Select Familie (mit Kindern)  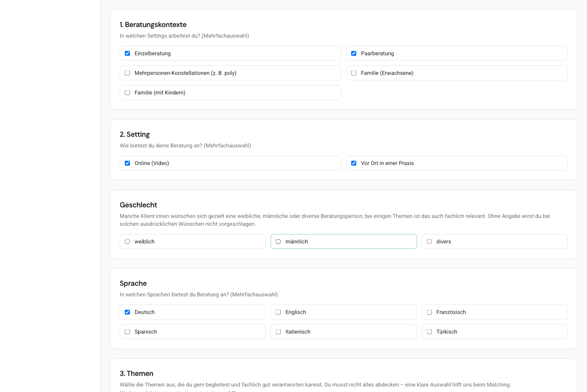coord(127,93)
